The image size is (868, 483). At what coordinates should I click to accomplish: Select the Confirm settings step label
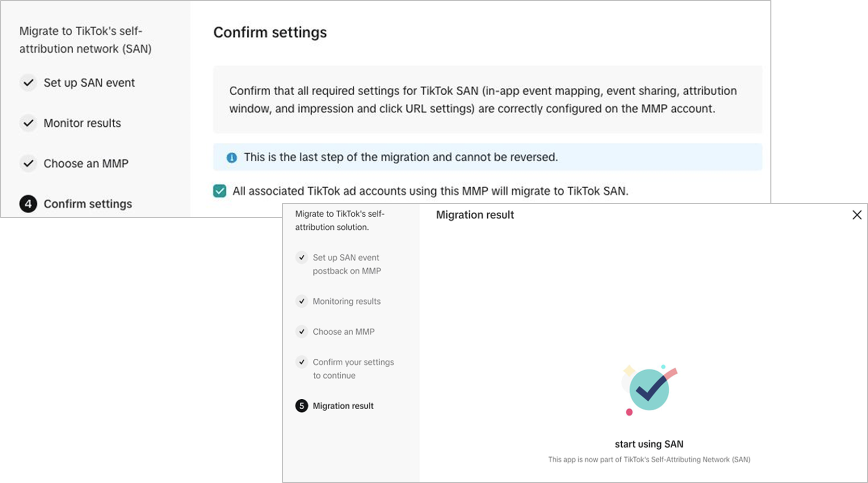[88, 204]
